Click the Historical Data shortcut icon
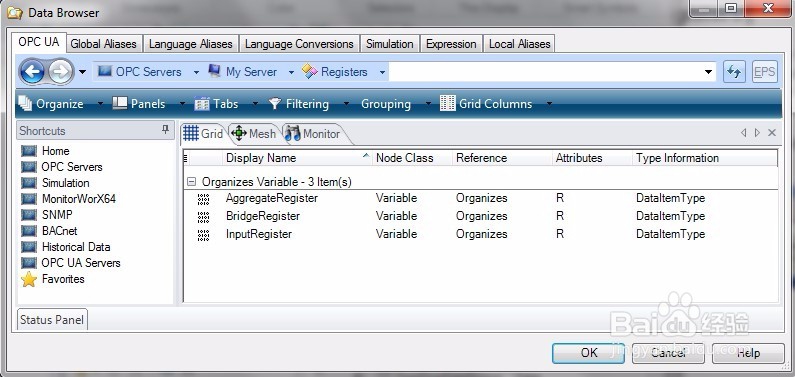Image resolution: width=795 pixels, height=377 pixels. click(29, 247)
